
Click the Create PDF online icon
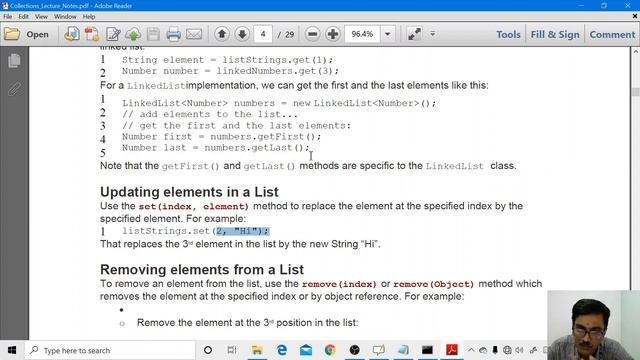pyautogui.click(x=92, y=34)
